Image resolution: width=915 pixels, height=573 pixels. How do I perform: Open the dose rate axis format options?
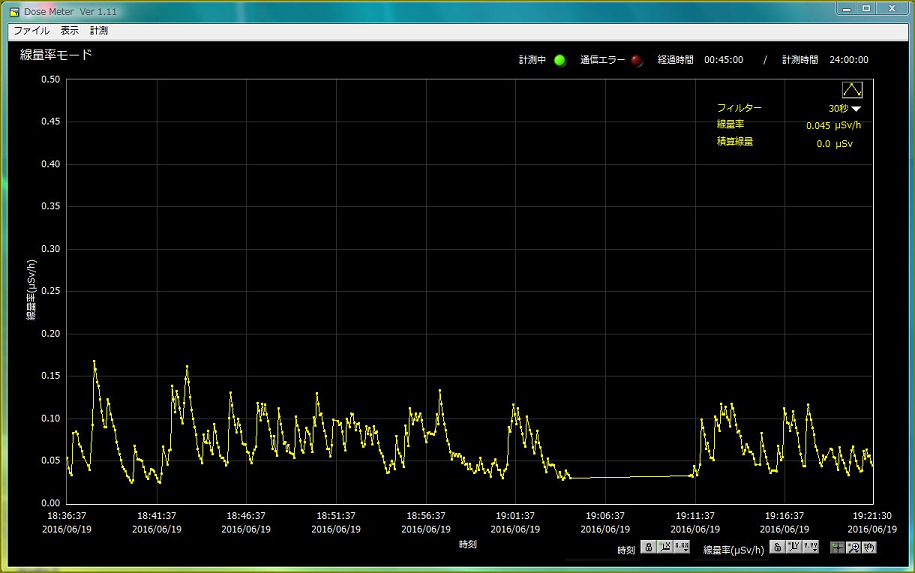pyautogui.click(x=810, y=547)
